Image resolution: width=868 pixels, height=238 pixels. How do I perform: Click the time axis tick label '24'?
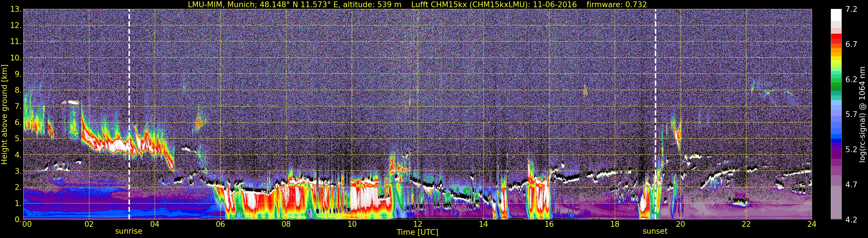point(812,224)
